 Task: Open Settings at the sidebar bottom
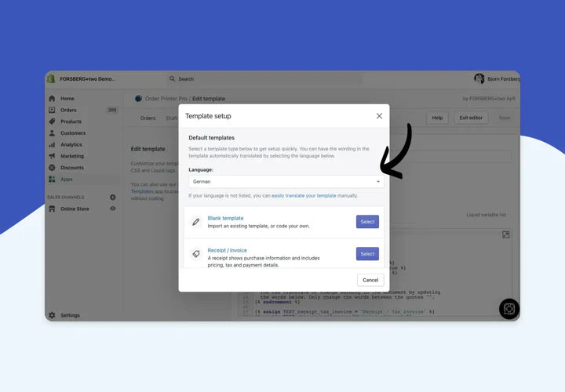point(70,315)
